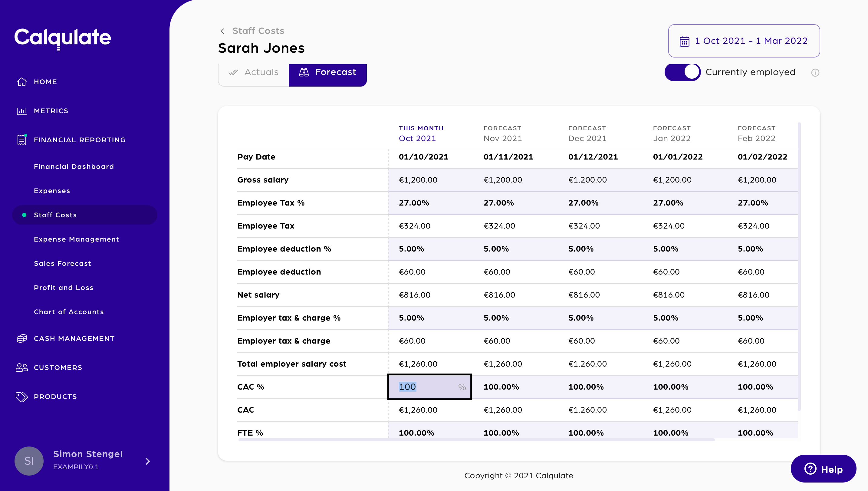
Task: Go to Expenses page
Action: [x=52, y=191]
